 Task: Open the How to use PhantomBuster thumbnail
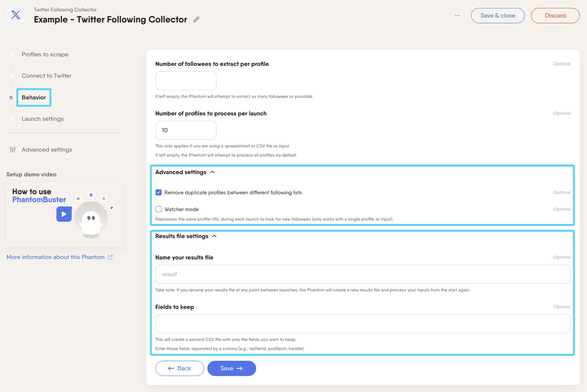(64, 214)
